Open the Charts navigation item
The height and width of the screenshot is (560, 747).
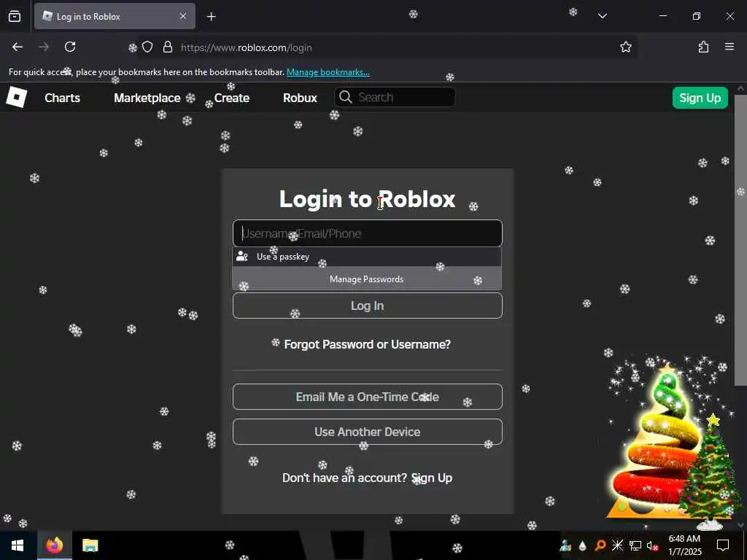click(x=63, y=98)
